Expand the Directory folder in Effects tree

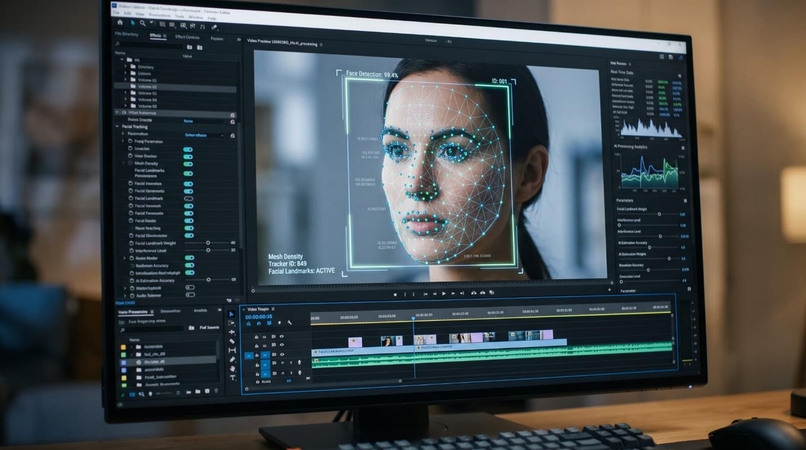(125, 66)
